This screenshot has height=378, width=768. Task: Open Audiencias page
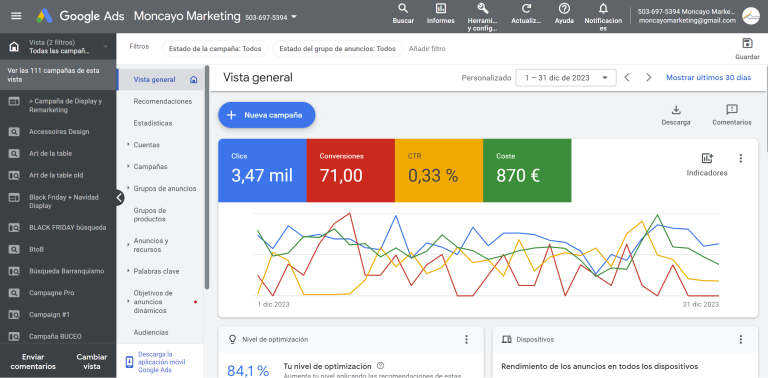151,332
